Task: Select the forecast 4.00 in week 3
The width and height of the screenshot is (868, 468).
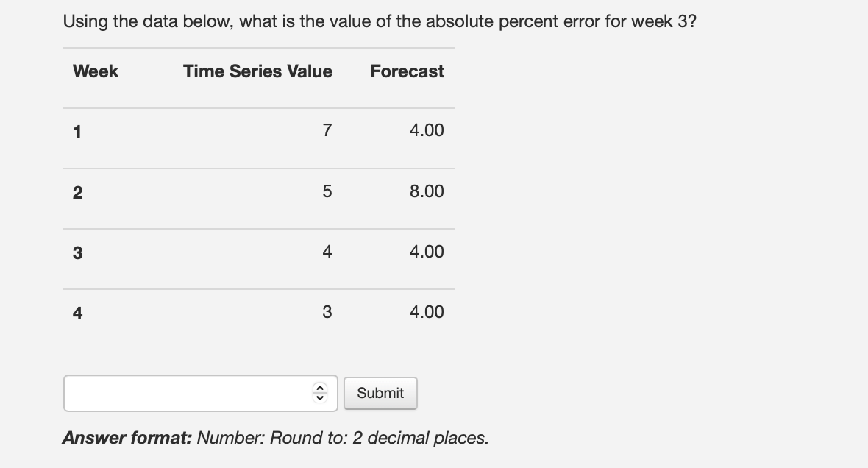Action: click(427, 251)
